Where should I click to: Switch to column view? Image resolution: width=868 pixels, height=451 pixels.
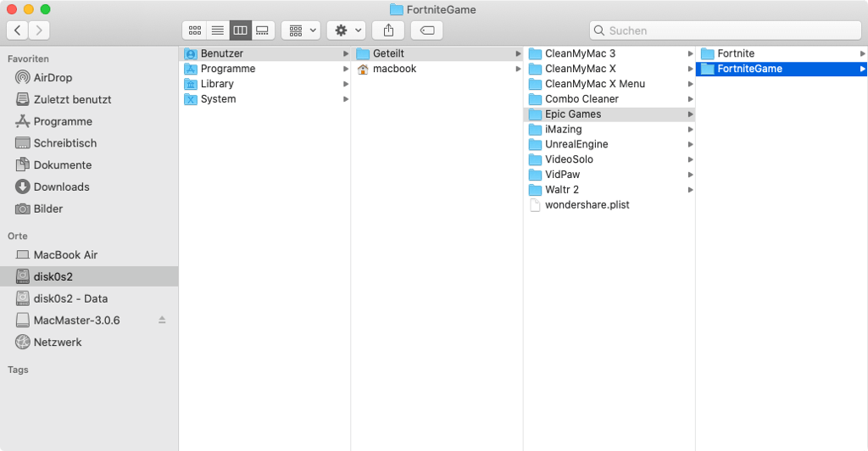click(240, 31)
